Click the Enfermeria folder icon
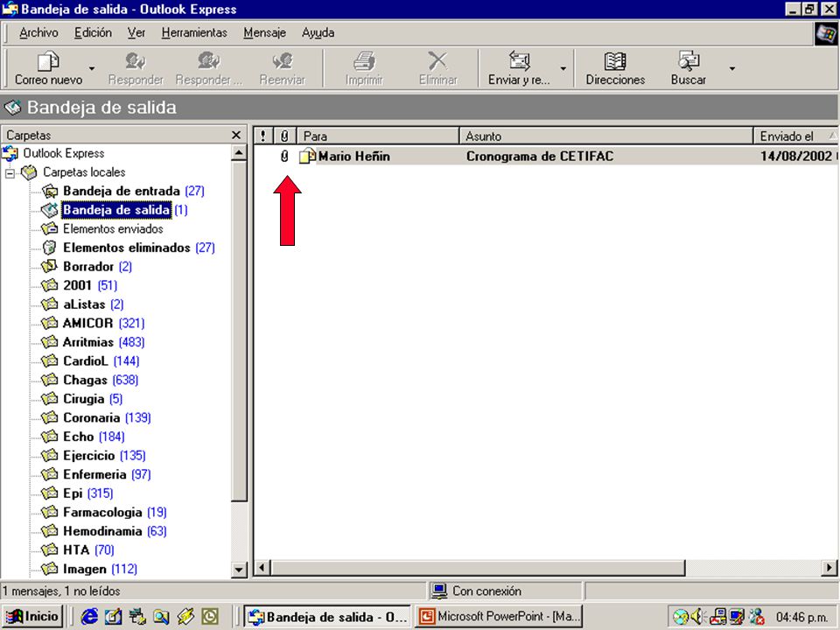840x630 pixels. (x=50, y=474)
